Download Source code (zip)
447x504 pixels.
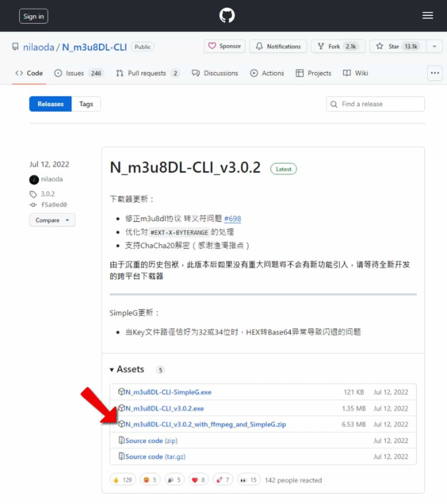click(151, 441)
